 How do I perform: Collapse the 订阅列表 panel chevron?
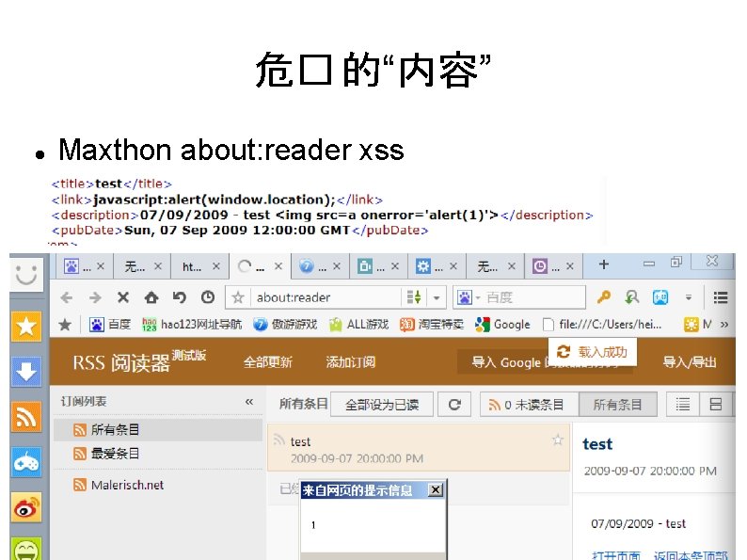(x=249, y=402)
